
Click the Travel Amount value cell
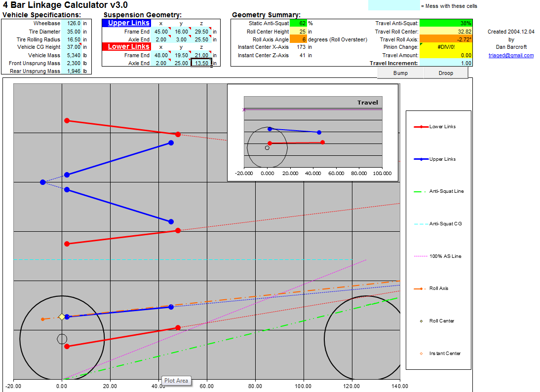pyautogui.click(x=446, y=55)
